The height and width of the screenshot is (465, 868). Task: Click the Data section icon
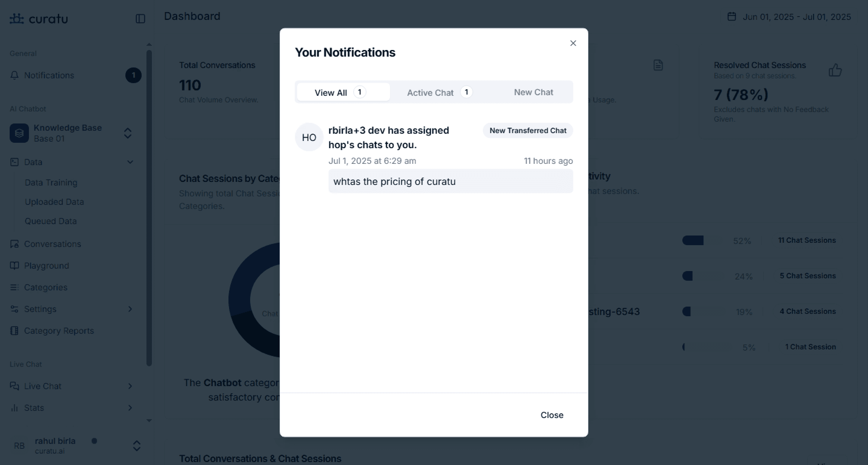click(x=14, y=162)
